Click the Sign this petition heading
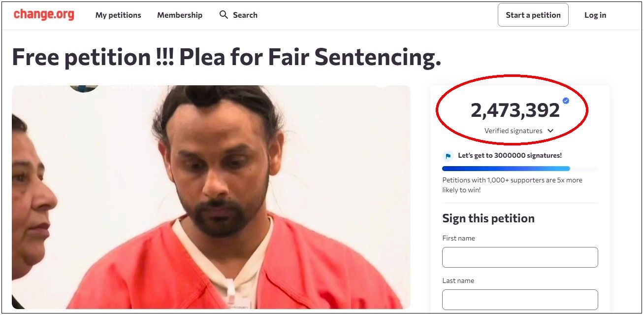The image size is (644, 315). [x=488, y=218]
